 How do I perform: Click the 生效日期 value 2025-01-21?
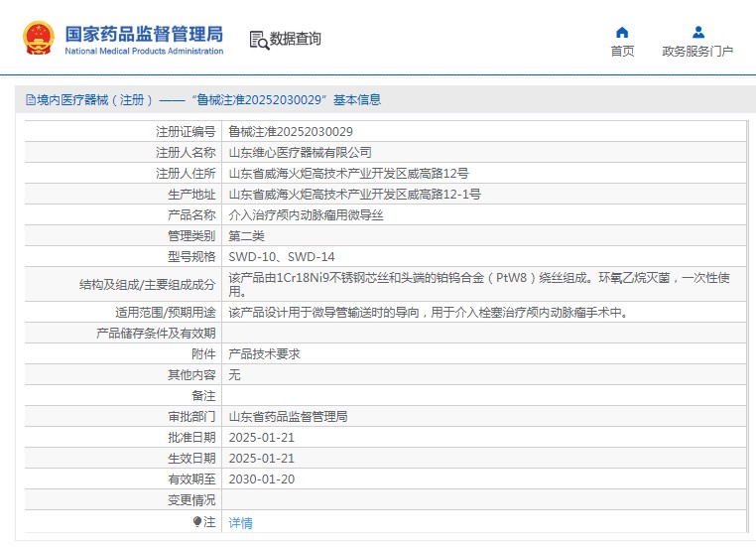click(x=261, y=459)
